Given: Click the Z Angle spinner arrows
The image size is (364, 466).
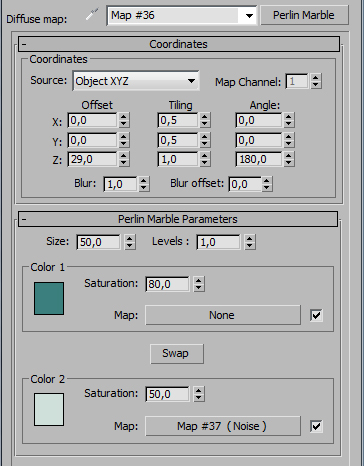Looking at the screenshot, I should (x=288, y=159).
